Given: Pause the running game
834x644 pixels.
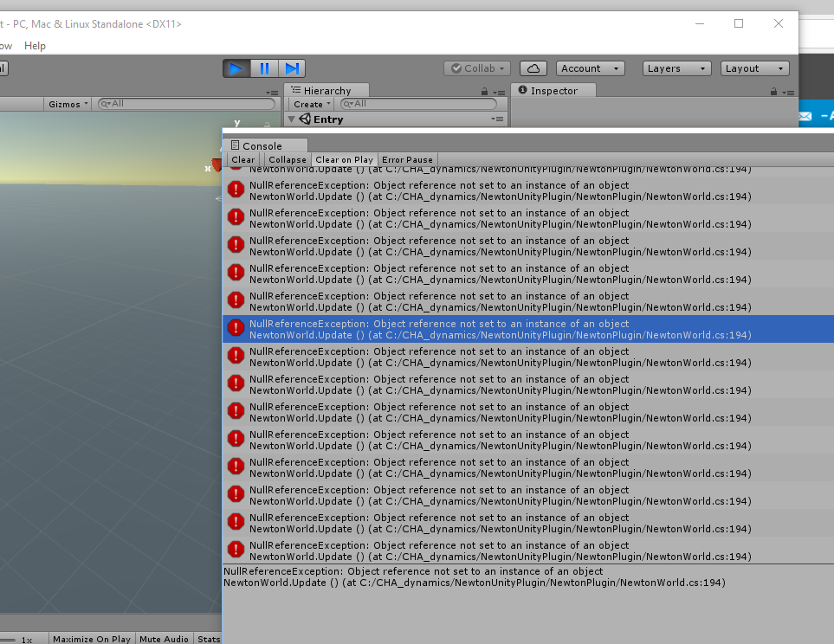Looking at the screenshot, I should pos(264,68).
